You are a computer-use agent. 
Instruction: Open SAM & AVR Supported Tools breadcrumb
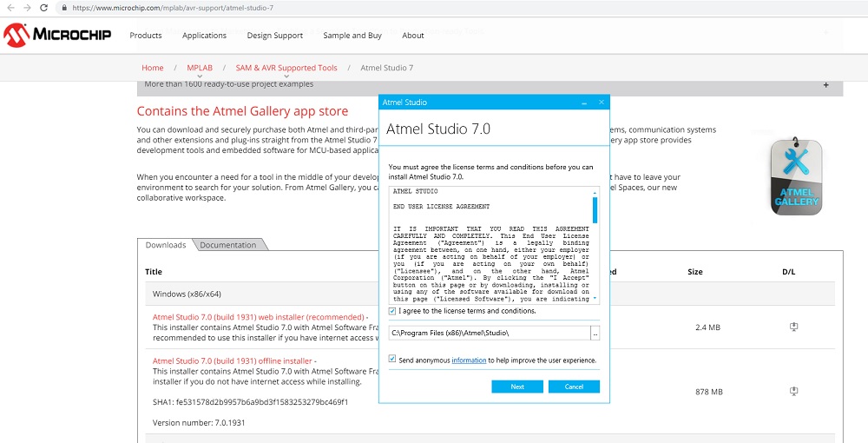tap(286, 68)
